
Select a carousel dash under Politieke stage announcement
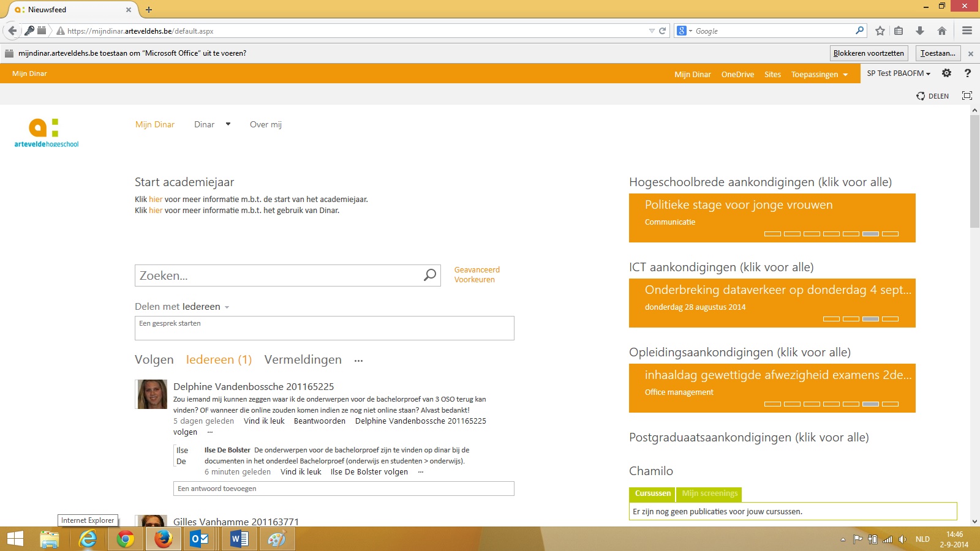coord(774,233)
